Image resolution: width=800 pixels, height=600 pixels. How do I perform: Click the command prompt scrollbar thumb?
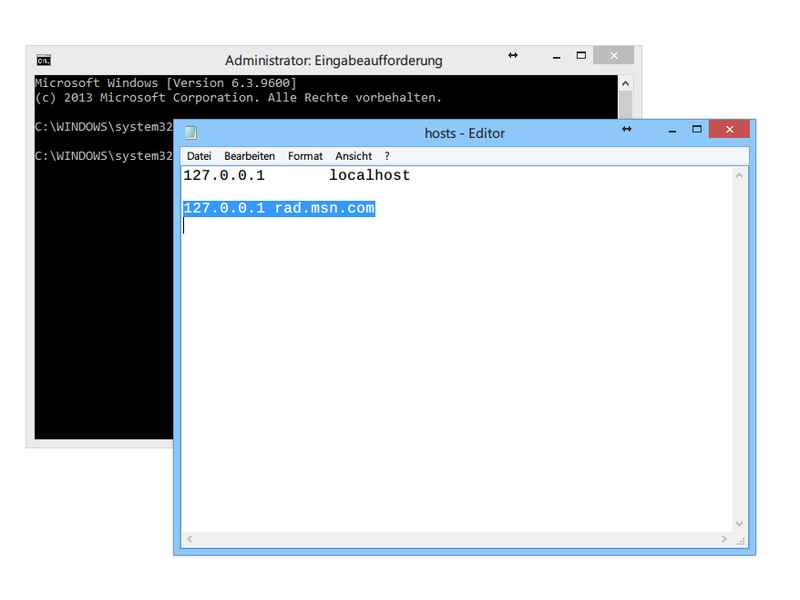click(x=626, y=105)
